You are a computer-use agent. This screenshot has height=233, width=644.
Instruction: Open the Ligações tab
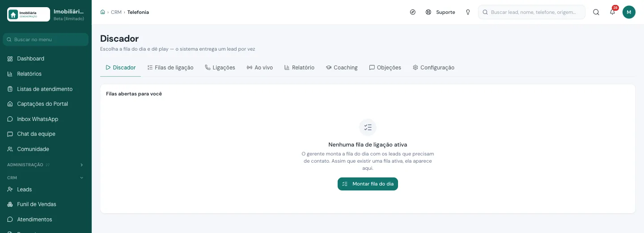click(x=220, y=68)
